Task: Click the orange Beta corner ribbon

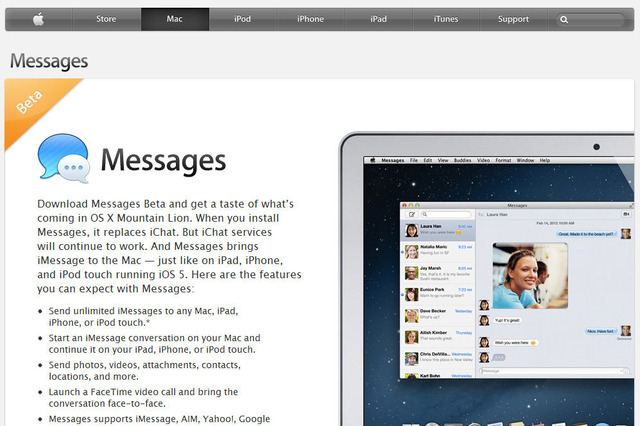Action: tap(31, 102)
